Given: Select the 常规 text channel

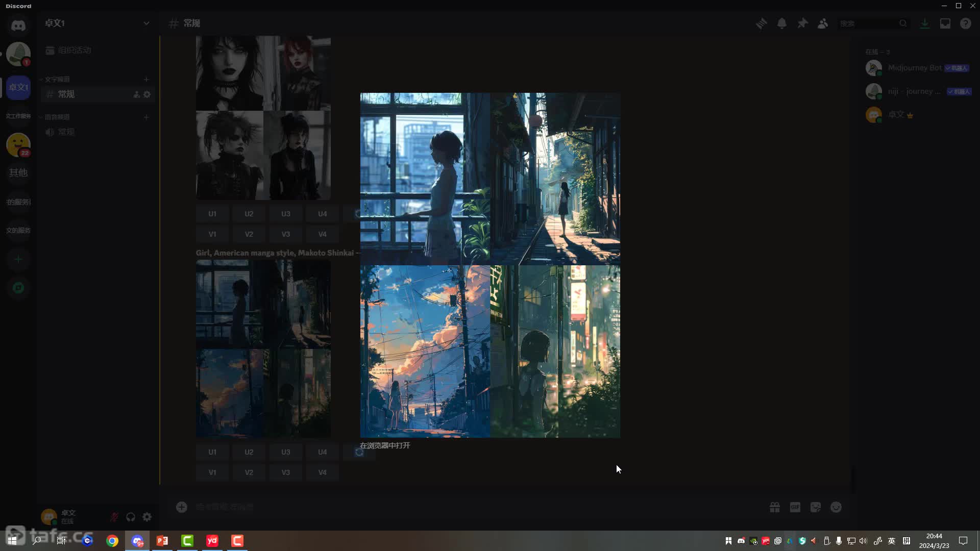Looking at the screenshot, I should [x=98, y=94].
